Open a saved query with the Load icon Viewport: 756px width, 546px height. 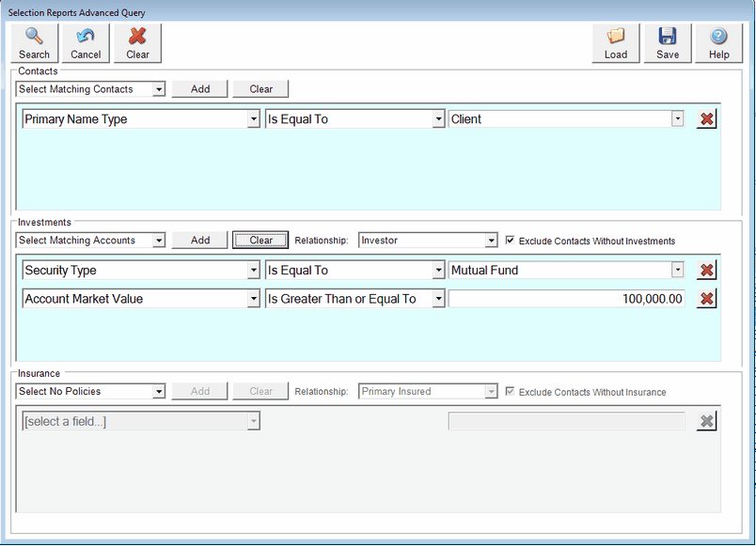[x=615, y=42]
